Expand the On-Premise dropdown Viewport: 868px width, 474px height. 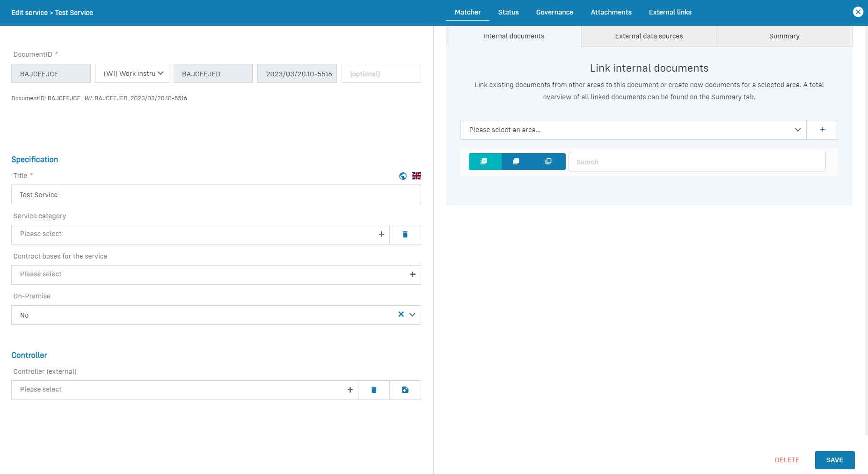point(412,315)
